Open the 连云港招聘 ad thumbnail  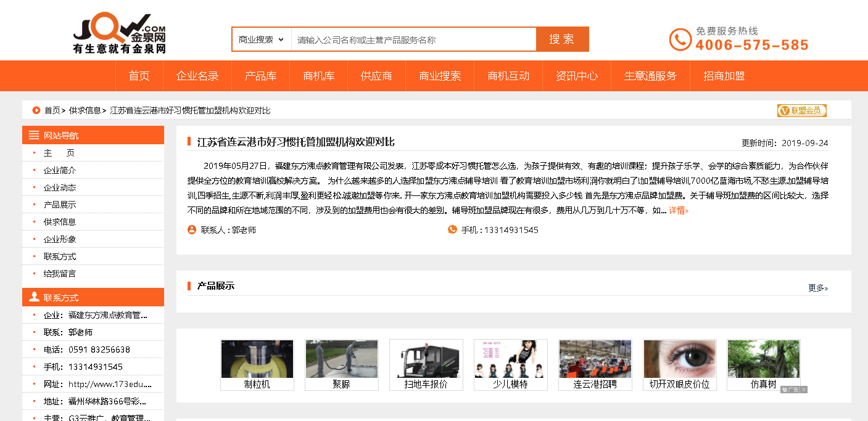[x=595, y=364]
